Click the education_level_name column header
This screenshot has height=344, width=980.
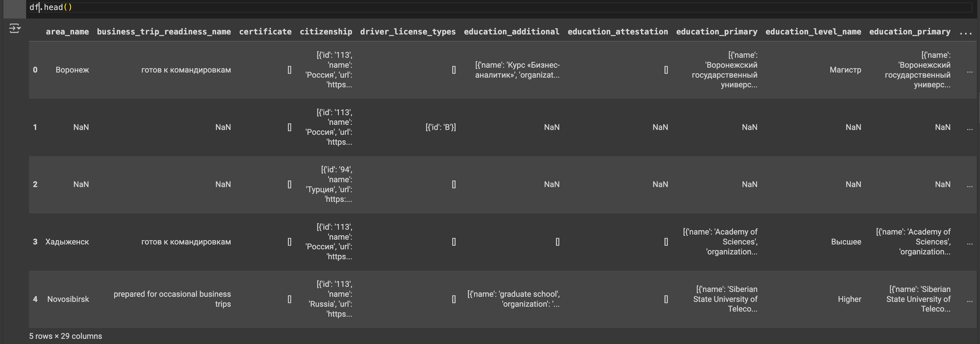point(813,32)
